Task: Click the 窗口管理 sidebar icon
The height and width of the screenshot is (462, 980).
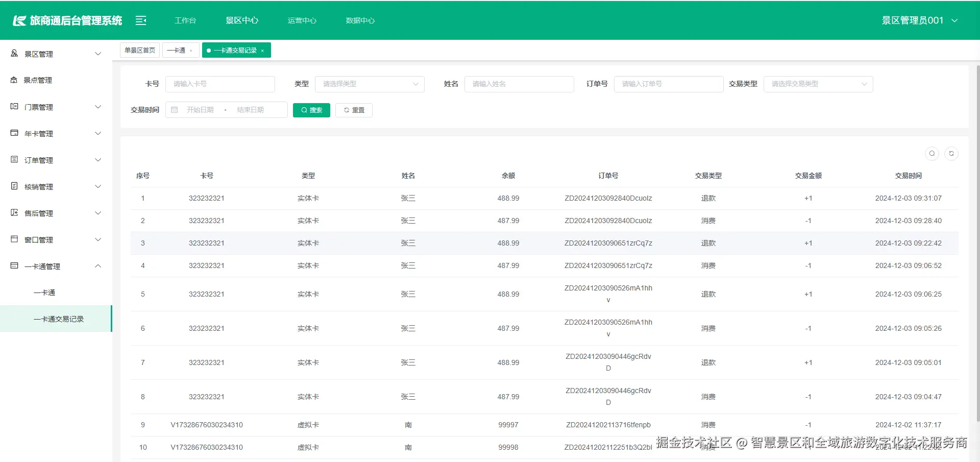Action: (14, 239)
